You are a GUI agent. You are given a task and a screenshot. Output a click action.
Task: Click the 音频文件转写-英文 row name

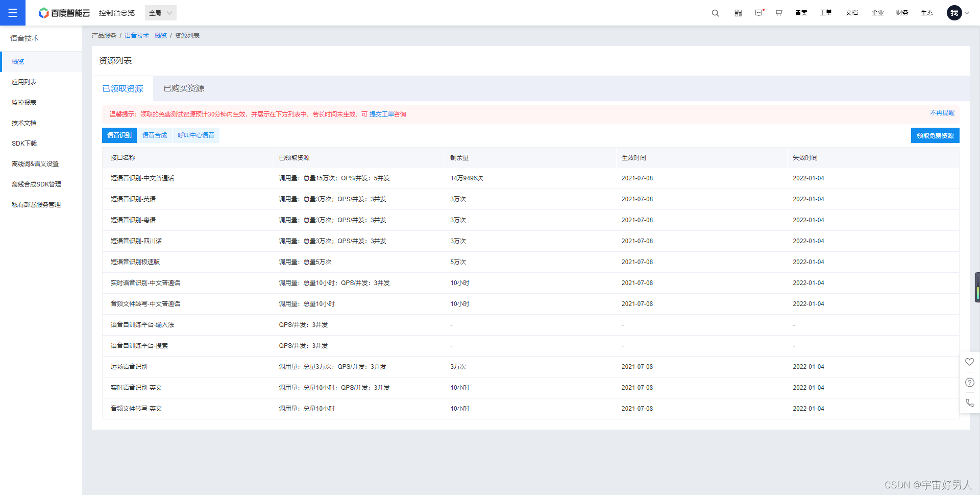tap(136, 409)
